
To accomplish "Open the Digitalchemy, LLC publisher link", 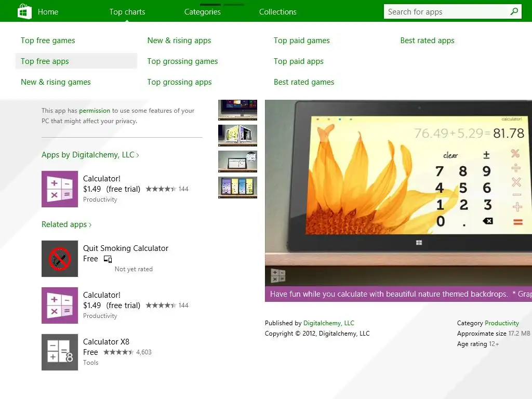I will pyautogui.click(x=329, y=323).
